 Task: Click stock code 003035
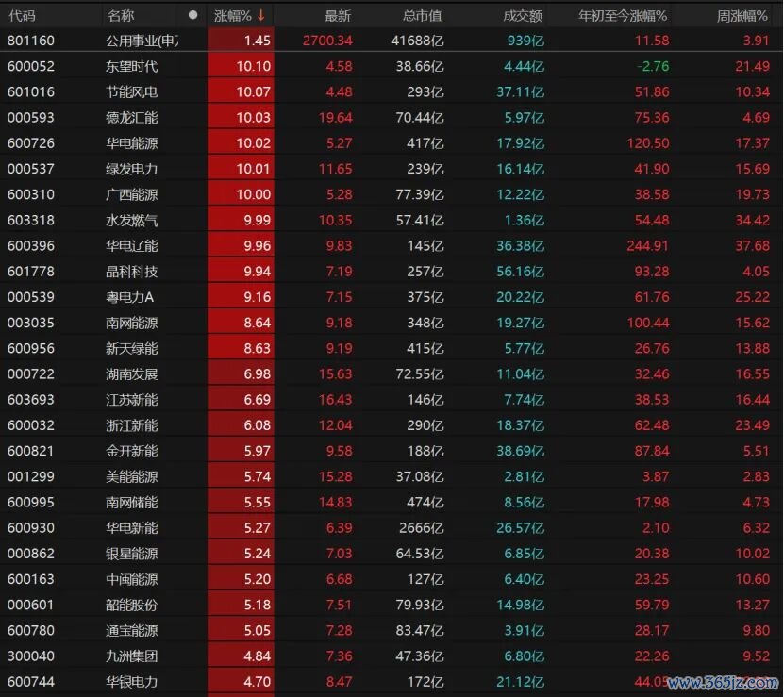[31, 323]
